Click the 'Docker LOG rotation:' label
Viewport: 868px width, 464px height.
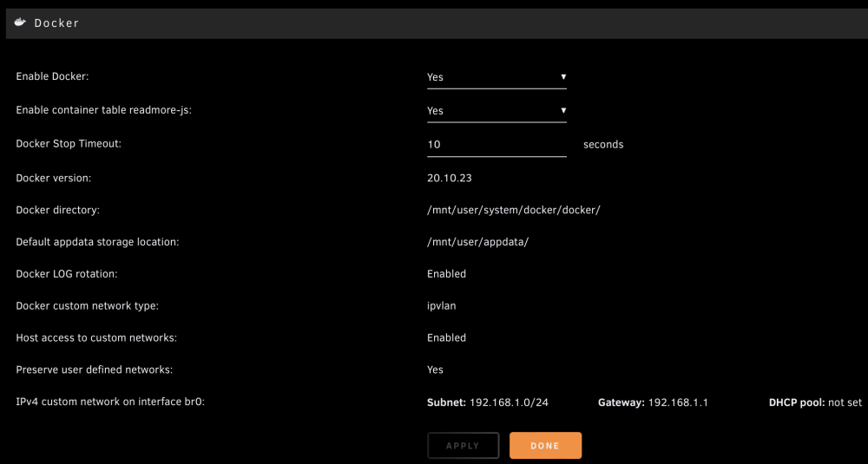pyautogui.click(x=67, y=274)
